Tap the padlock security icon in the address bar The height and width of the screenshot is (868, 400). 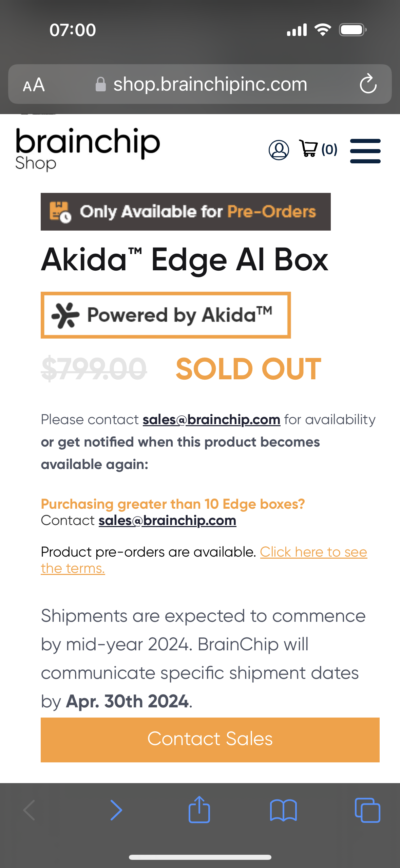[x=100, y=84]
